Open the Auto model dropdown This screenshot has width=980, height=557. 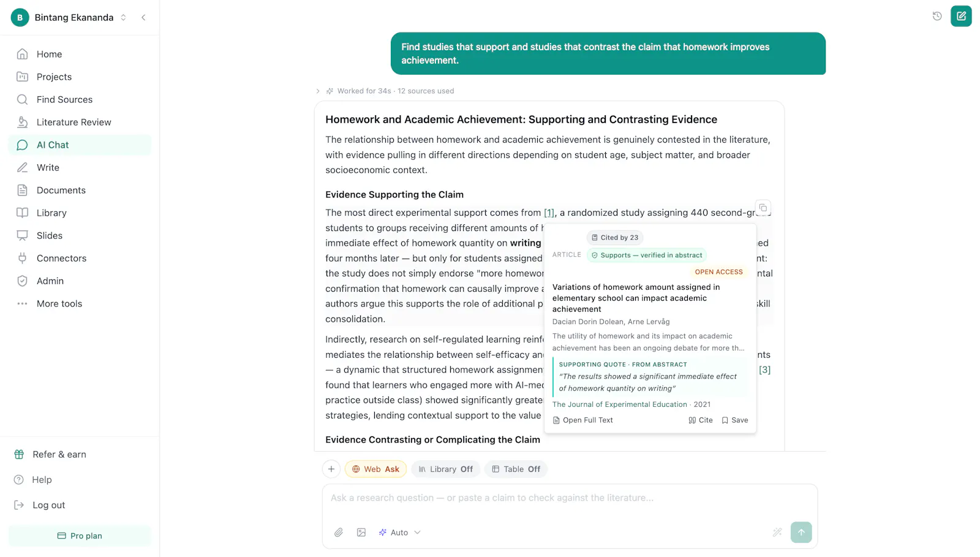(399, 532)
